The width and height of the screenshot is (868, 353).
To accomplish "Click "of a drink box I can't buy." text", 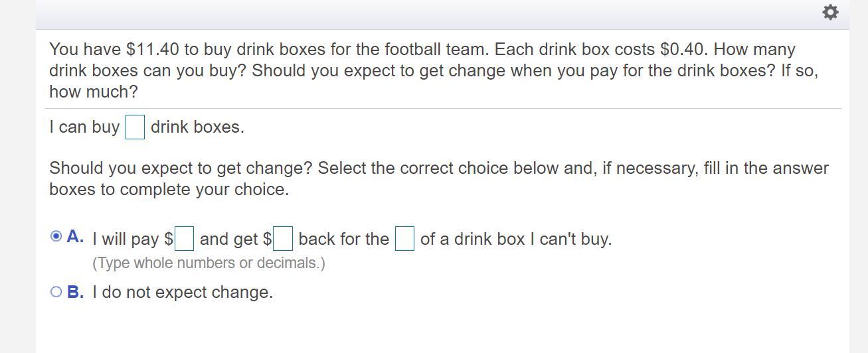I will (x=516, y=240).
